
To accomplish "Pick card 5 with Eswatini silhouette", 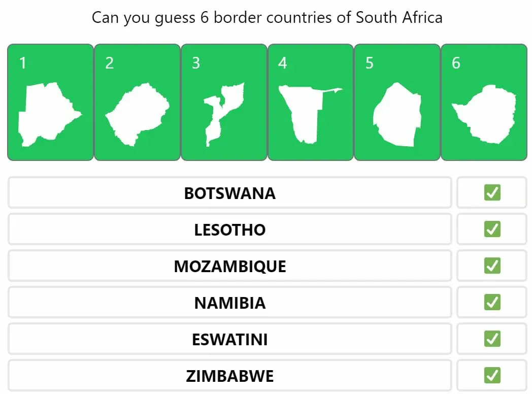I will click(397, 102).
